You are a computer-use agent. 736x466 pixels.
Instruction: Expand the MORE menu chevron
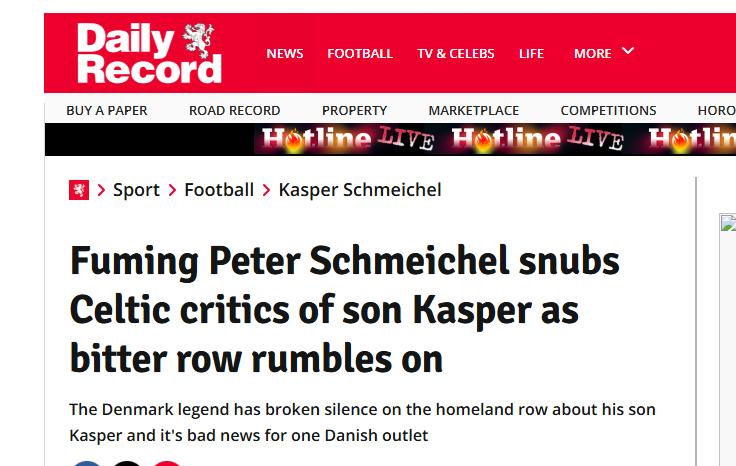(628, 51)
